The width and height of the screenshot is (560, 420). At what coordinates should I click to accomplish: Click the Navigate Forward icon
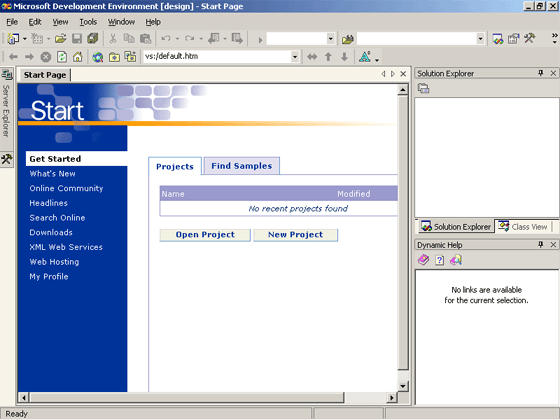pyautogui.click(x=237, y=39)
